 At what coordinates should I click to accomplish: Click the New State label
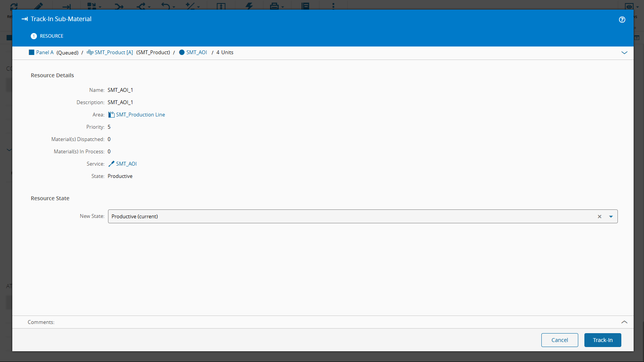pos(92,216)
